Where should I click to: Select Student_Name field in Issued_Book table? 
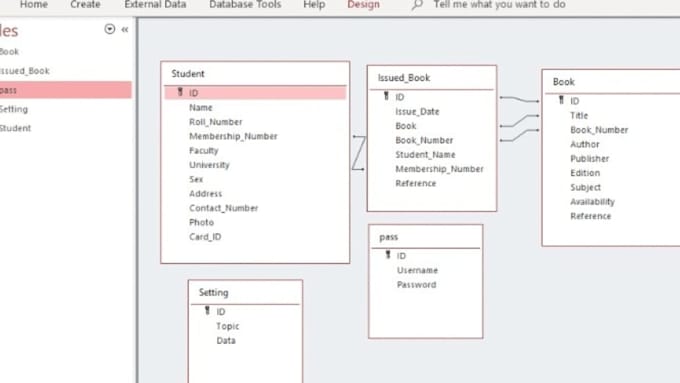coord(425,154)
